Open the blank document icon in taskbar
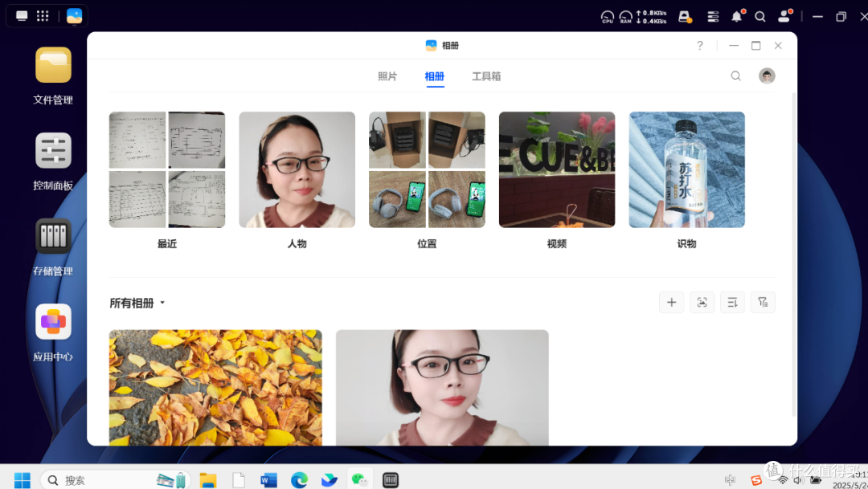868x489 pixels. click(x=239, y=479)
